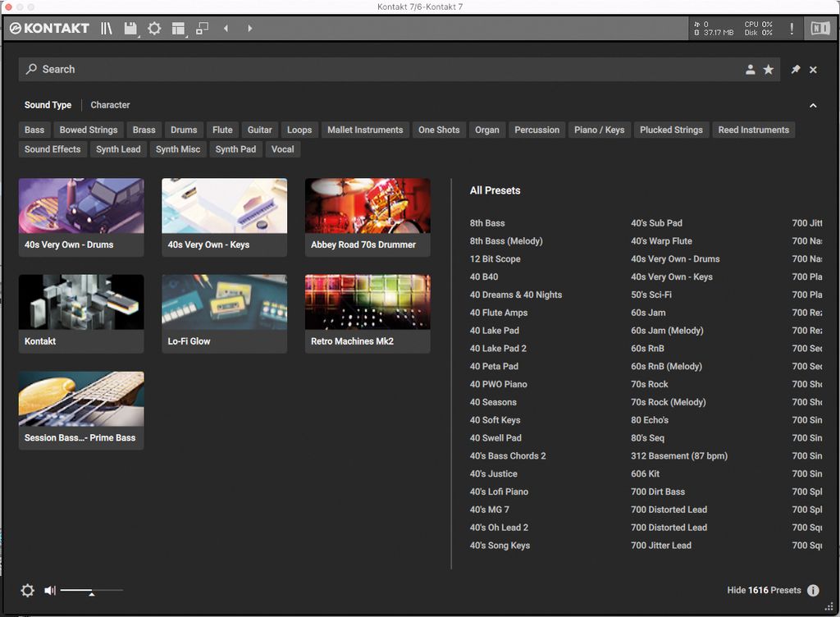Enable the Drums sound type filter

[x=184, y=129]
